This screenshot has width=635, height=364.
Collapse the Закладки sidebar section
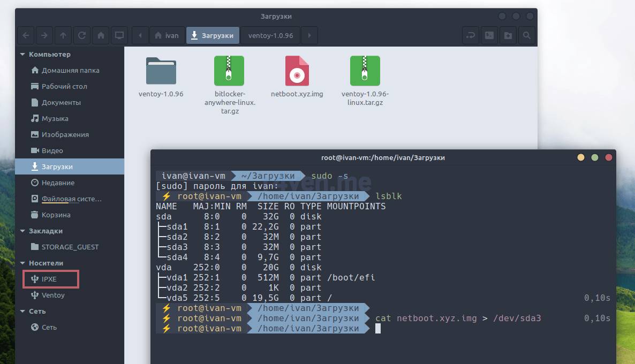click(22, 231)
